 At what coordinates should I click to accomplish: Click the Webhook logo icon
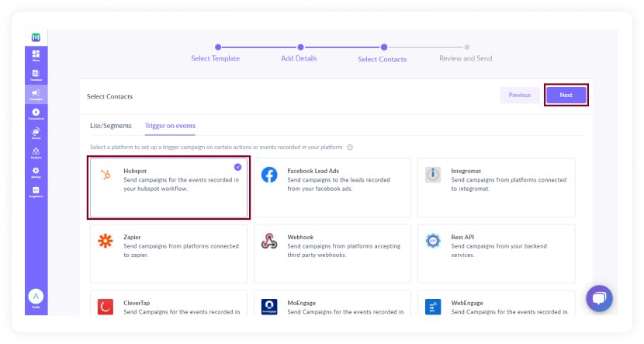269,241
